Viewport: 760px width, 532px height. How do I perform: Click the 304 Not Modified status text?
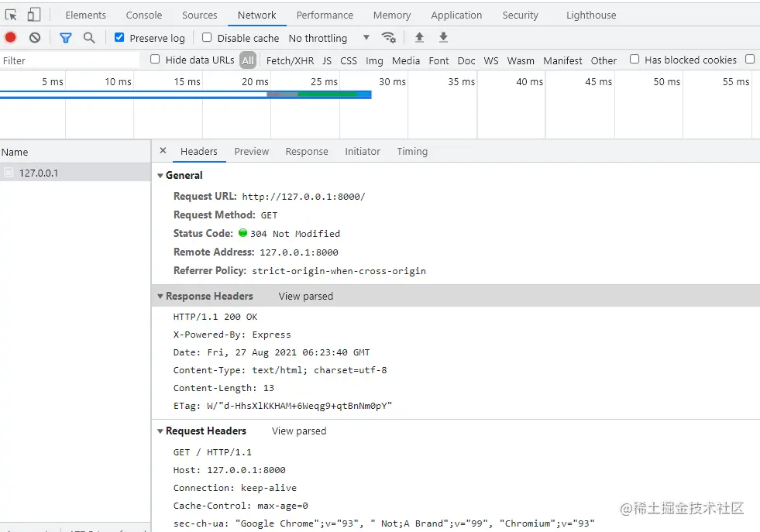click(294, 234)
